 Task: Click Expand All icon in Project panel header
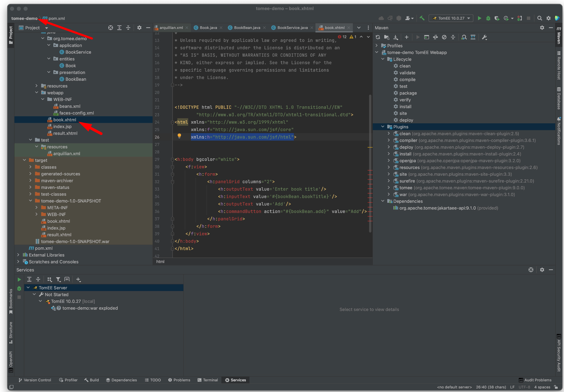(x=119, y=28)
